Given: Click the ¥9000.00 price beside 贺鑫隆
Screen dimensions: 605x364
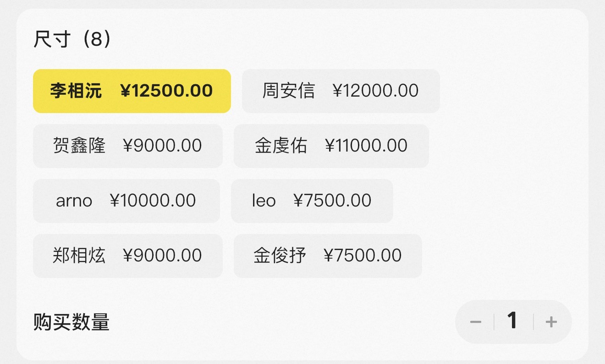Looking at the screenshot, I should [162, 146].
